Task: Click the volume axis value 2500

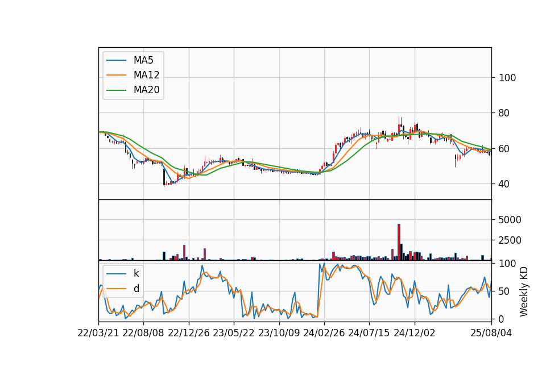Action: click(x=510, y=240)
